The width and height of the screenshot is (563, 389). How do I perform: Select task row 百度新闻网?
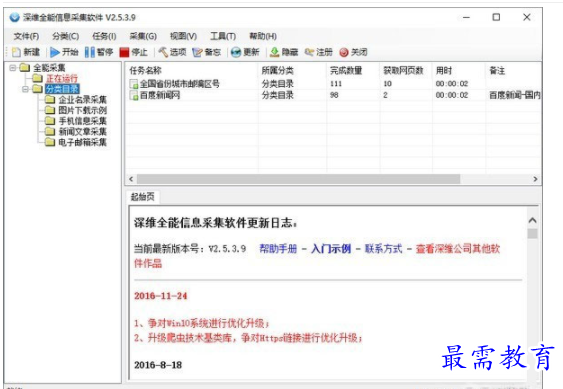pyautogui.click(x=333, y=96)
